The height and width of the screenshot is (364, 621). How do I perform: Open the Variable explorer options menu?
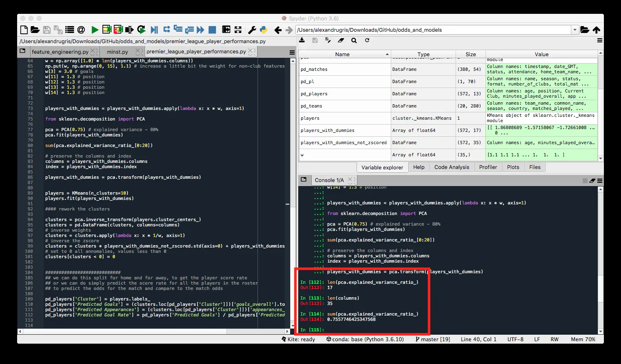coord(600,40)
